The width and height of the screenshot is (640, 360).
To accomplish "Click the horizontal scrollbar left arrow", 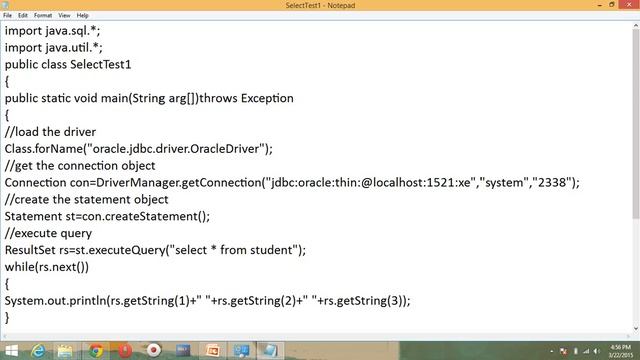I will tap(4, 336).
